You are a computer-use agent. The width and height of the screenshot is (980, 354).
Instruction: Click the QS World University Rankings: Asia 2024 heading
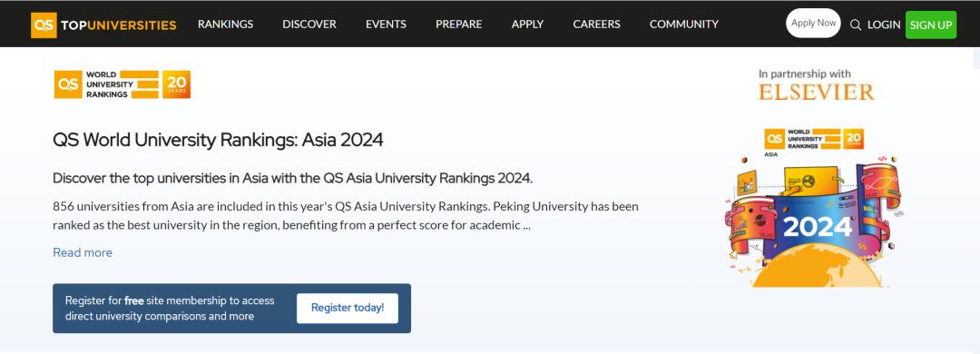(218, 140)
